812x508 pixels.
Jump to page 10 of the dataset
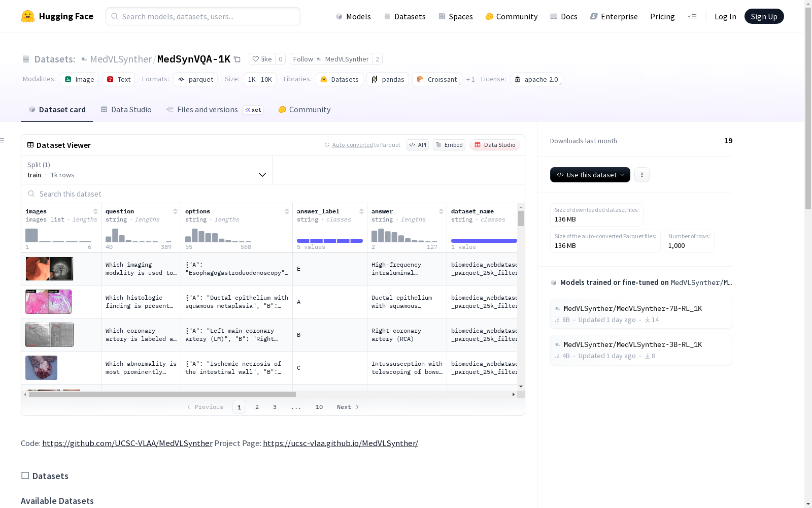click(x=319, y=407)
